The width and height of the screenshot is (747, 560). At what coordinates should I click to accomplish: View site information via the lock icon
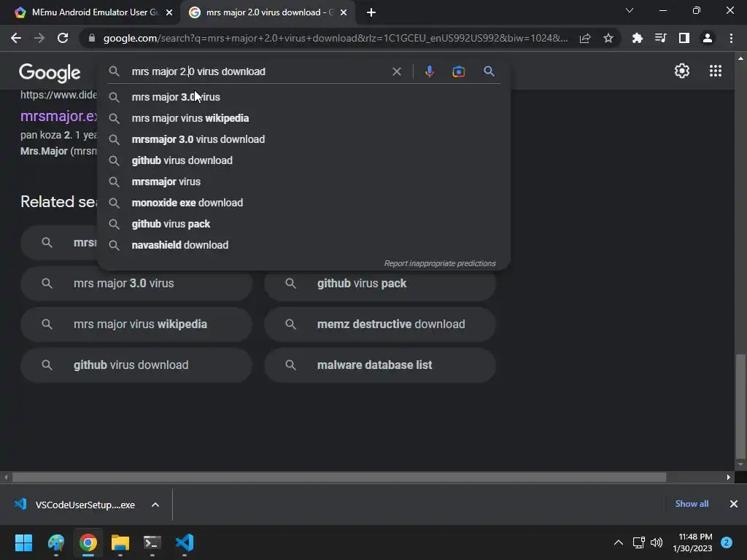point(92,38)
